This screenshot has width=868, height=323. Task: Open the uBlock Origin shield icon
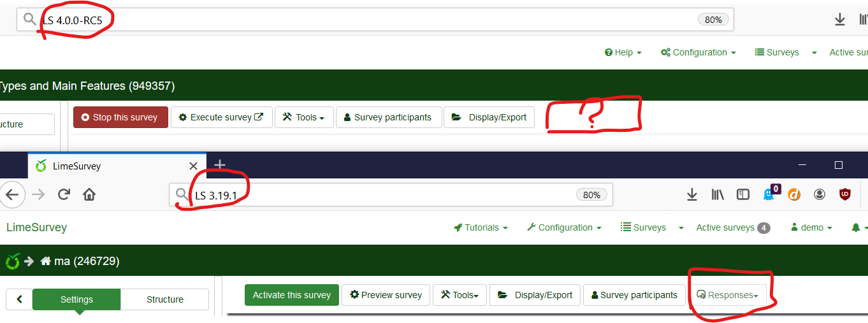pos(844,195)
